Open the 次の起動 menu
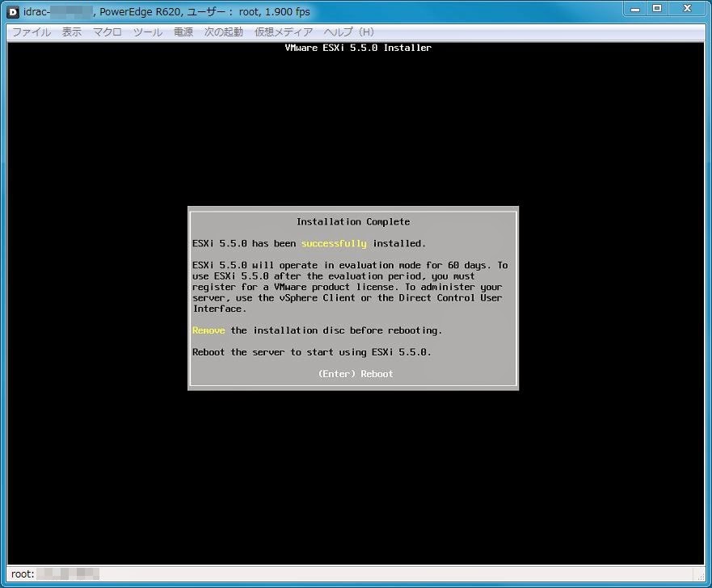This screenshot has width=712, height=588. (x=224, y=31)
